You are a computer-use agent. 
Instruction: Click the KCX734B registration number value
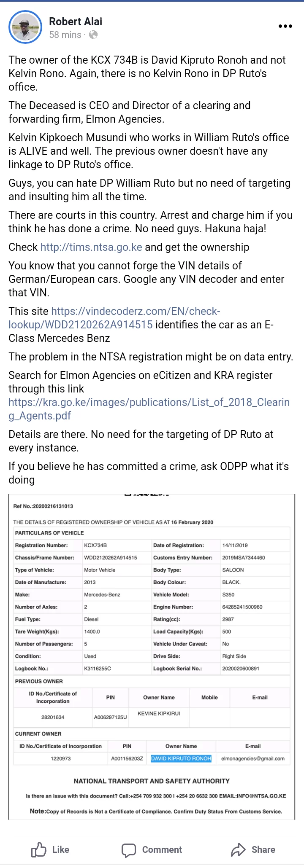click(95, 545)
